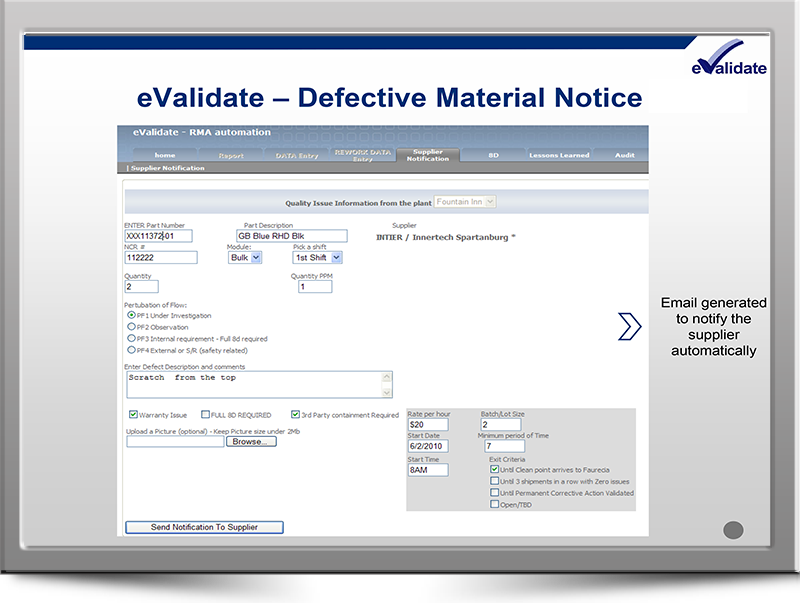Image resolution: width=800 pixels, height=612 pixels.
Task: Select the Supplier Notification tab
Action: (x=428, y=155)
